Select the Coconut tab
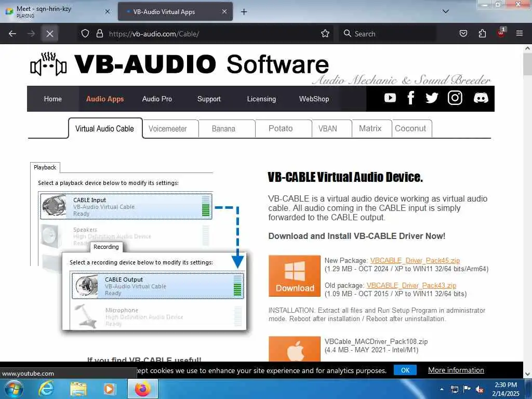The height and width of the screenshot is (399, 532). [411, 129]
